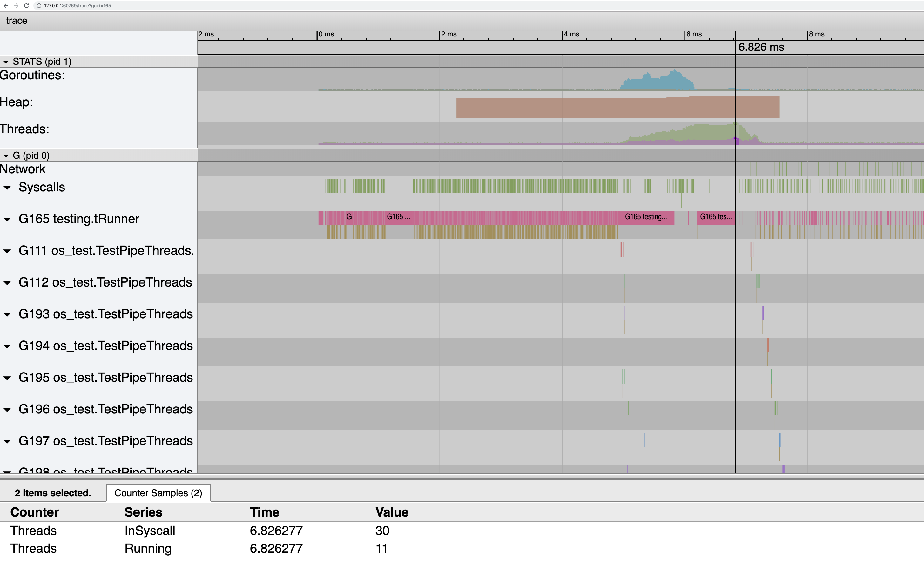Screen dimensions: 924x567
Task: Click the site info icon in address bar
Action: (39, 6)
